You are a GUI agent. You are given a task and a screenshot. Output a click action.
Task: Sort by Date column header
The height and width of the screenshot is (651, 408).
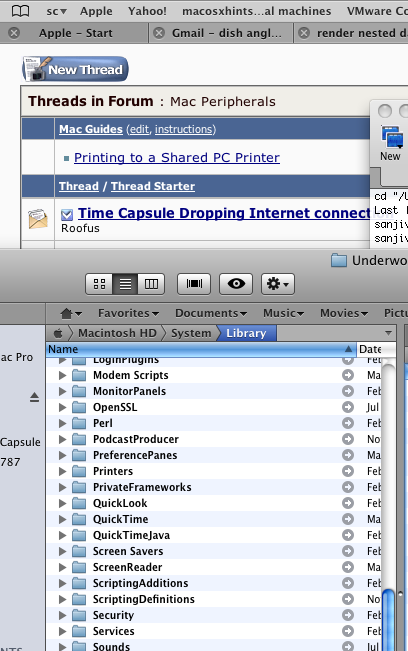[376, 349]
